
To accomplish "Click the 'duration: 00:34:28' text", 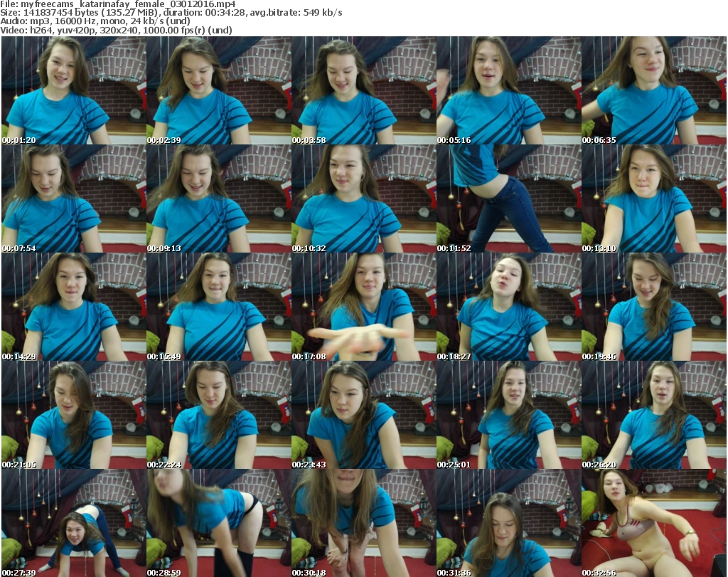I will pyautogui.click(x=204, y=13).
